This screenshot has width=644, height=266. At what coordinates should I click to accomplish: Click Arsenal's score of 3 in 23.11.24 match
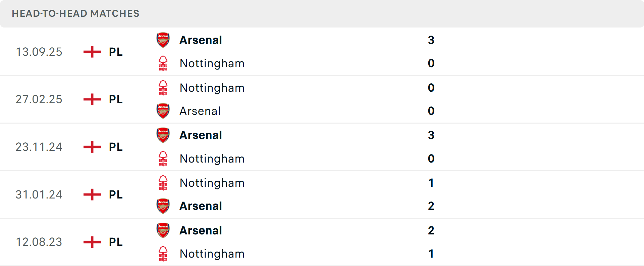[x=431, y=135]
